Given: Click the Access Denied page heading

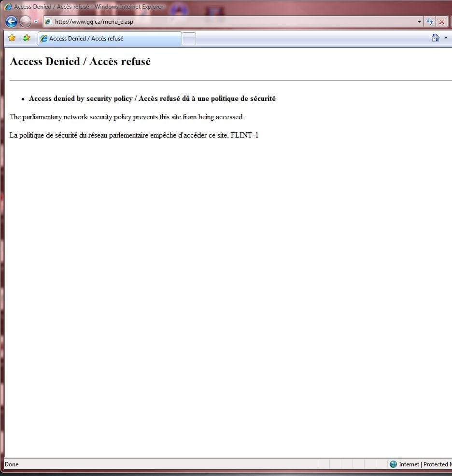Looking at the screenshot, I should pyautogui.click(x=80, y=62).
